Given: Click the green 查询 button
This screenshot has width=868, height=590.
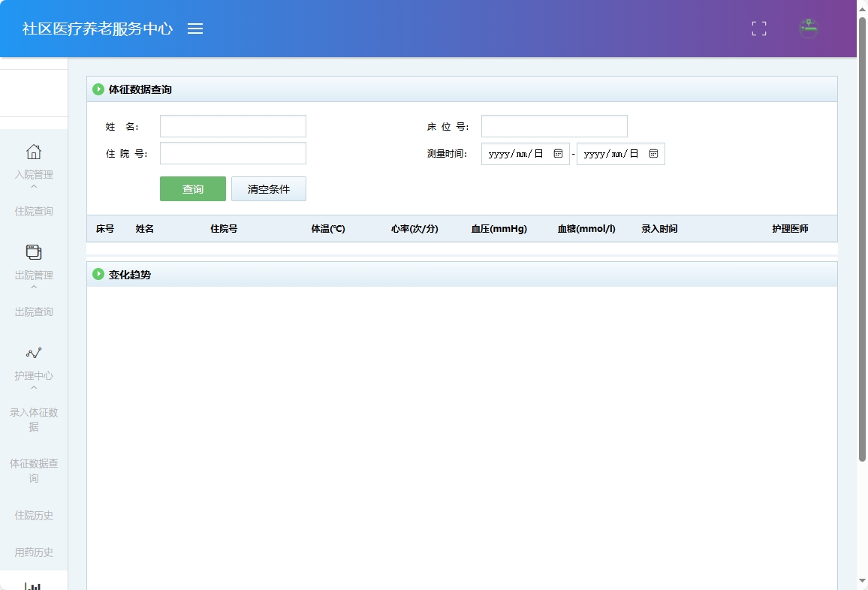Looking at the screenshot, I should [x=192, y=188].
